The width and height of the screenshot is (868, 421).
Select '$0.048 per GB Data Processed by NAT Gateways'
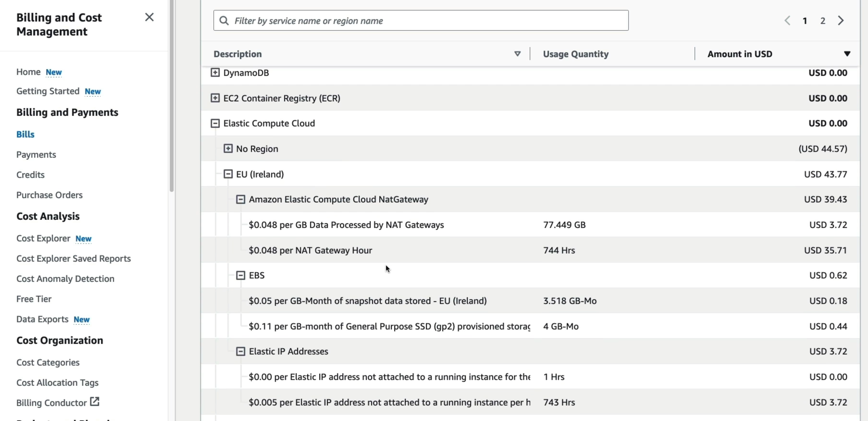(347, 225)
